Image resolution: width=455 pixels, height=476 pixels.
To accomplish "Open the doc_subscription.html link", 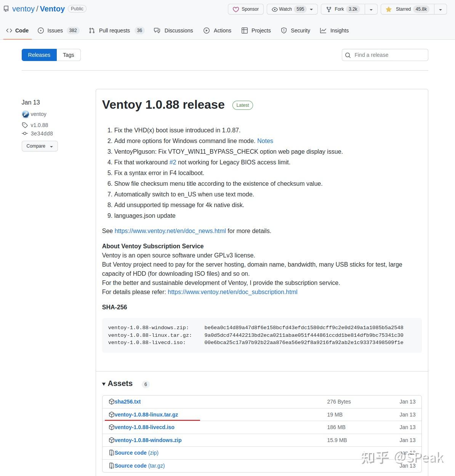I will [x=232, y=292].
